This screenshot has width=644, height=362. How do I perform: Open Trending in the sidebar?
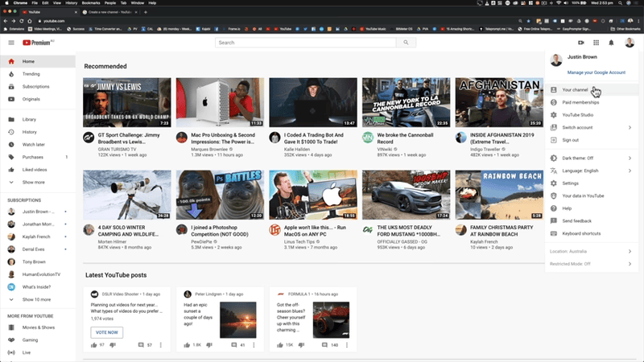click(x=31, y=74)
